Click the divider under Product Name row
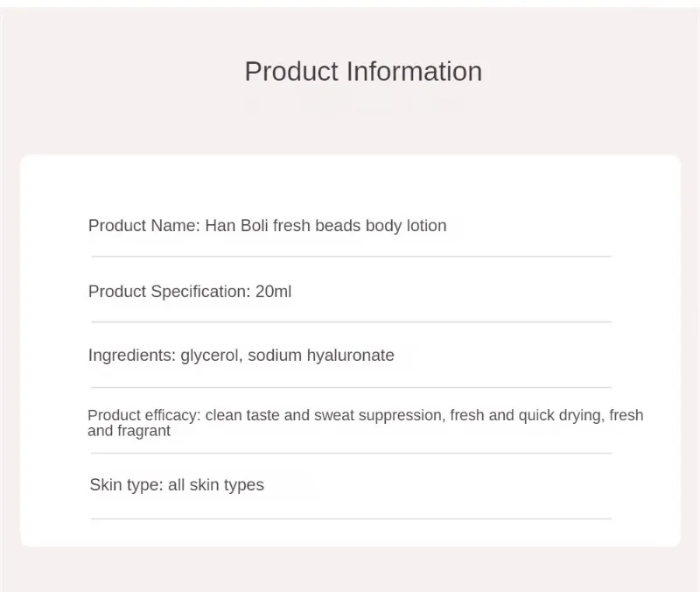Image resolution: width=700 pixels, height=592 pixels. point(352,257)
